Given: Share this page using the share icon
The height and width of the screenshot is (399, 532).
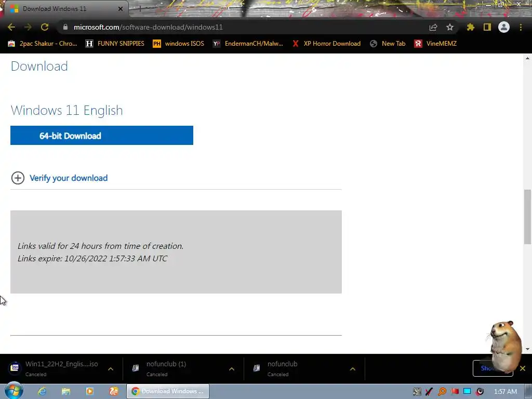Looking at the screenshot, I should 433,27.
